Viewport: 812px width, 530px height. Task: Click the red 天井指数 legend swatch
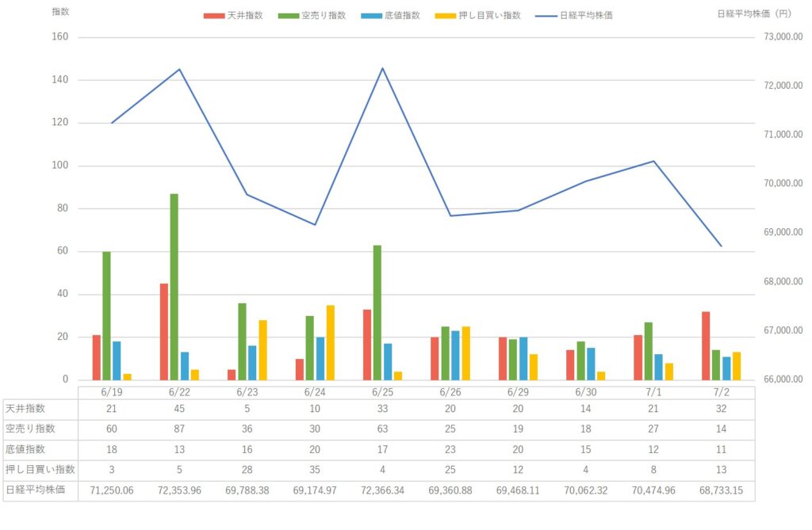[x=214, y=16]
